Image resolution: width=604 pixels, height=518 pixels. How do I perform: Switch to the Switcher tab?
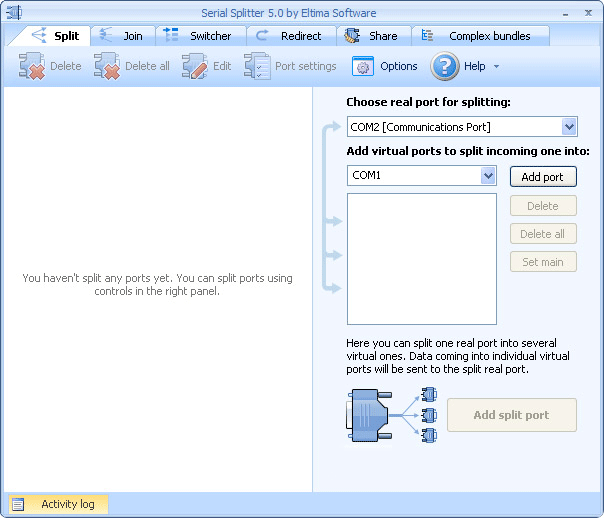point(200,36)
